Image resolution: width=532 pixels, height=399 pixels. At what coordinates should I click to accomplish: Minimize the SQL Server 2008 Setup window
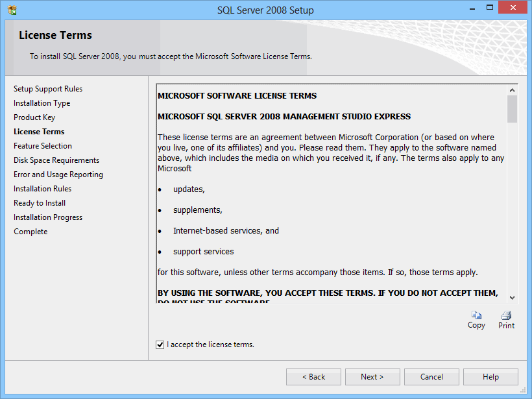[472, 8]
